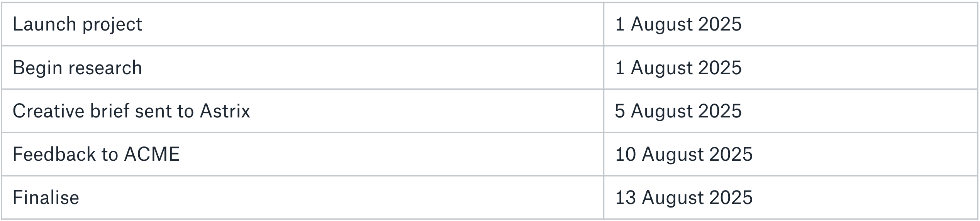This screenshot has height=221, width=980.
Task: Place cursor on the word "Astrix"
Action: pos(225,111)
